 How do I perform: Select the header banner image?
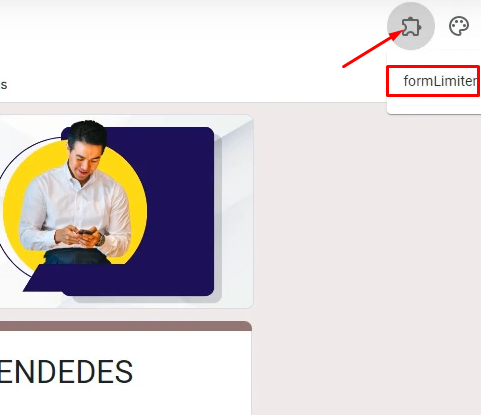pyautogui.click(x=126, y=211)
